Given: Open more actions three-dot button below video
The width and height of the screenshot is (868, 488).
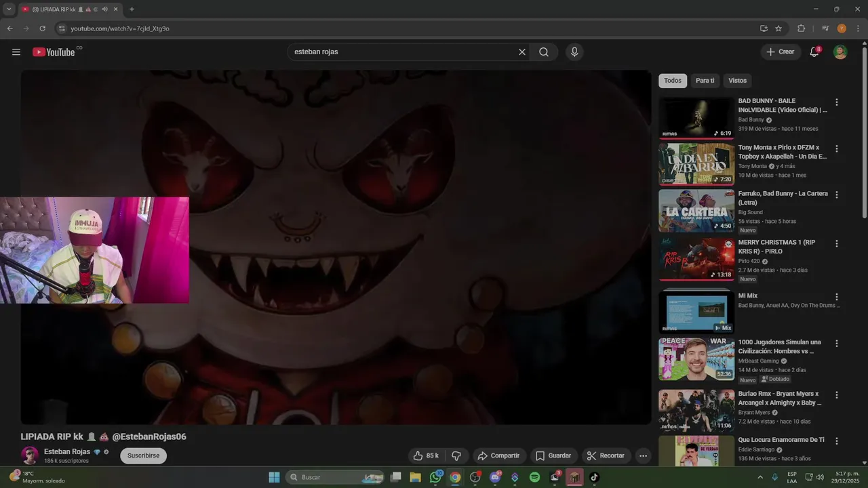Looking at the screenshot, I should (644, 455).
